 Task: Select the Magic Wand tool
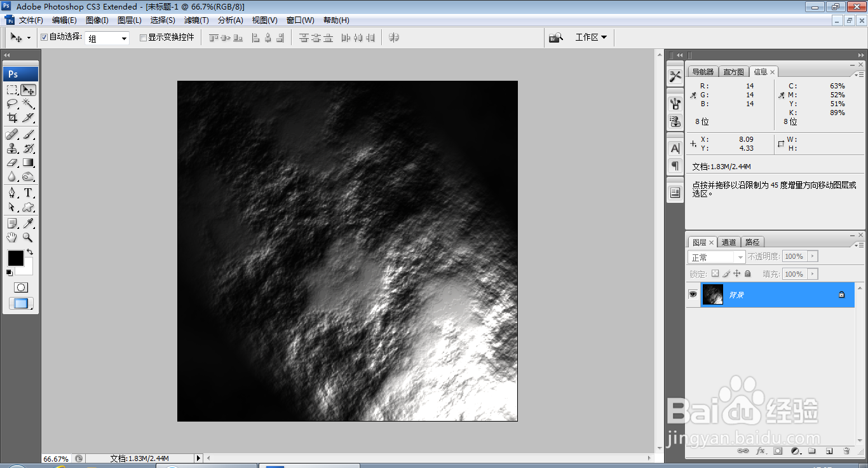tap(28, 103)
